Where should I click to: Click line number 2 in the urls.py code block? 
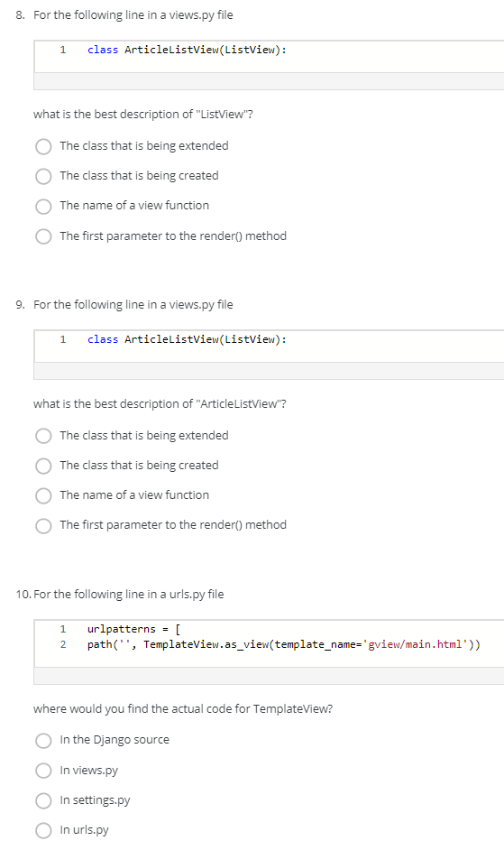(x=63, y=644)
